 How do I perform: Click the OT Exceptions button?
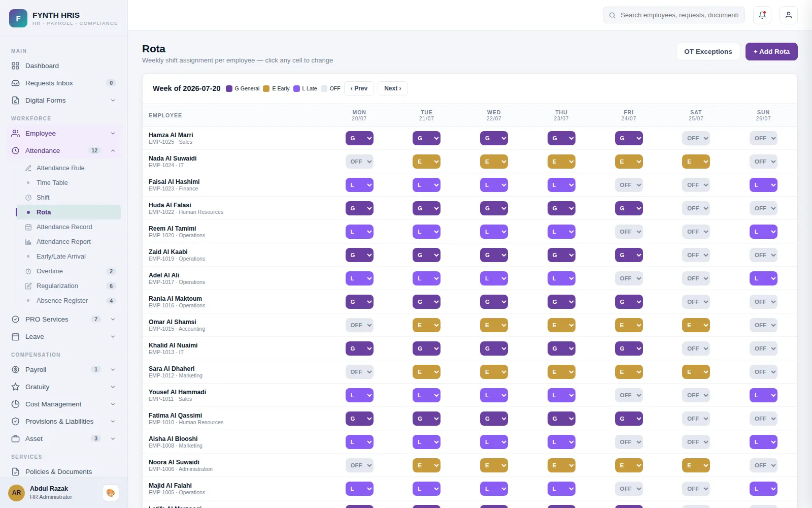click(708, 51)
